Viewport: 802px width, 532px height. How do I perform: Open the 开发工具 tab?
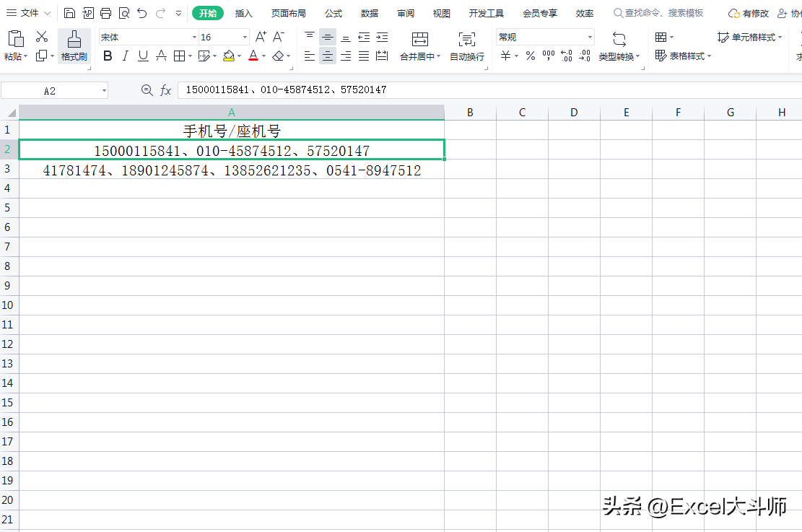click(486, 13)
